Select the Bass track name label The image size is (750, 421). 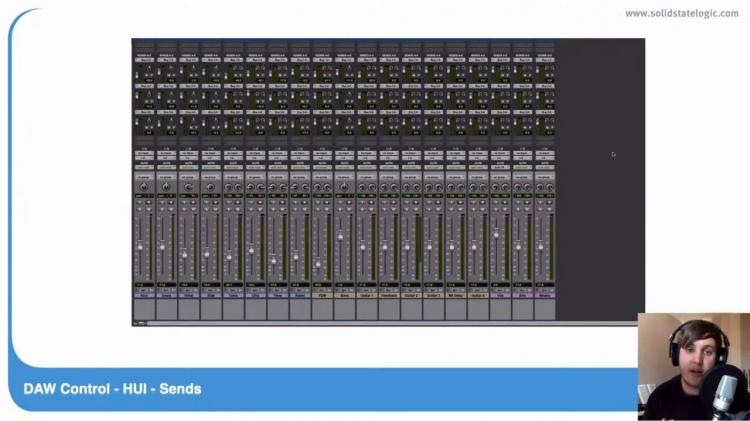tap(344, 297)
